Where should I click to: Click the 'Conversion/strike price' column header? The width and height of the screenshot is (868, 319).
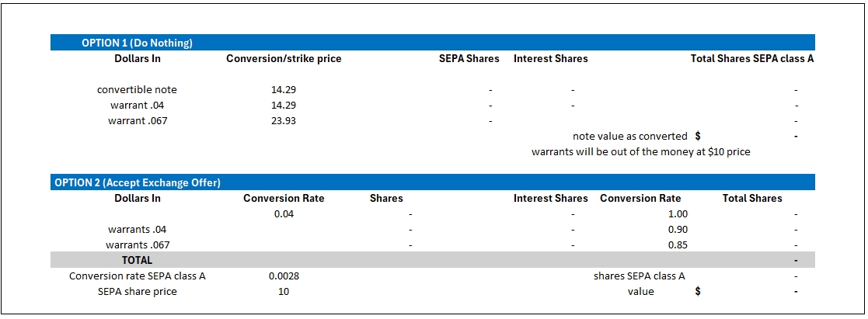pos(284,58)
